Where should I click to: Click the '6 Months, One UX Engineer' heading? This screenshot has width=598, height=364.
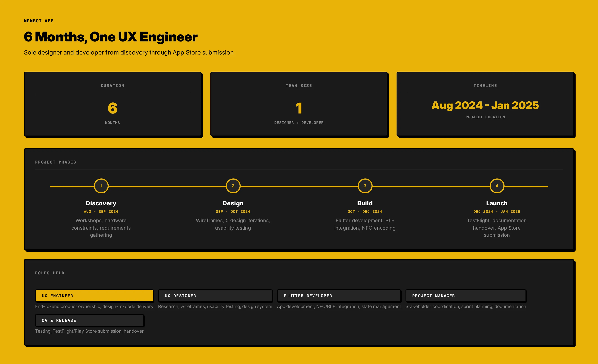[111, 37]
